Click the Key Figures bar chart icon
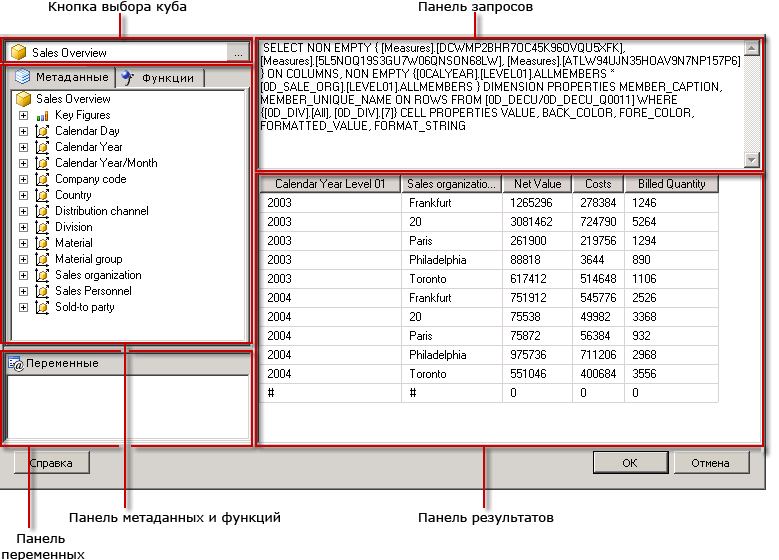The image size is (779, 560). click(x=42, y=115)
